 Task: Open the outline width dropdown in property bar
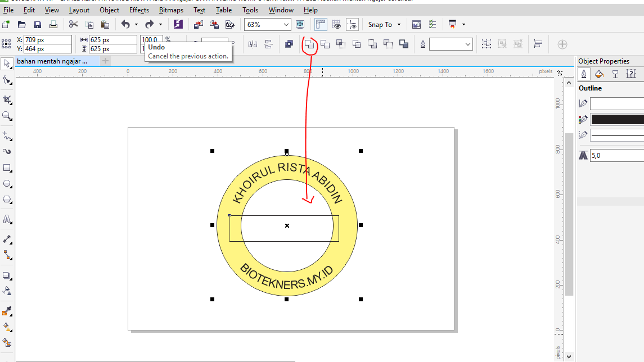pyautogui.click(x=468, y=44)
